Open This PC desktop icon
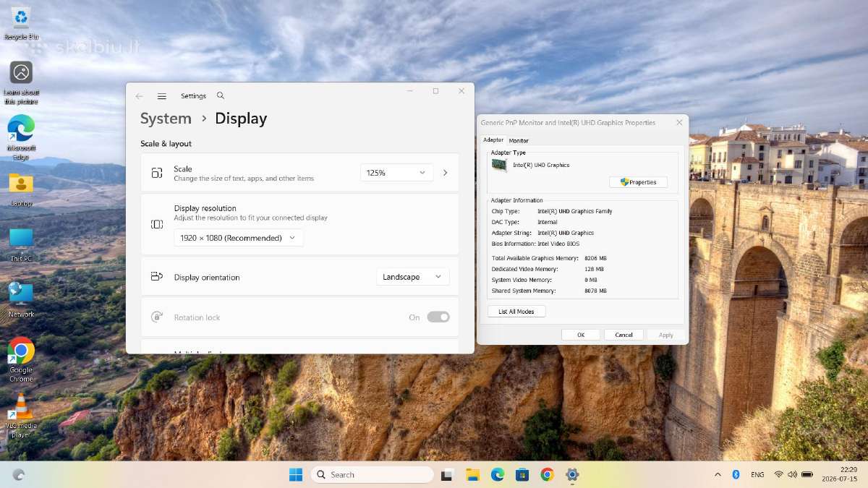Screen dimensions: 868x488 point(21,244)
